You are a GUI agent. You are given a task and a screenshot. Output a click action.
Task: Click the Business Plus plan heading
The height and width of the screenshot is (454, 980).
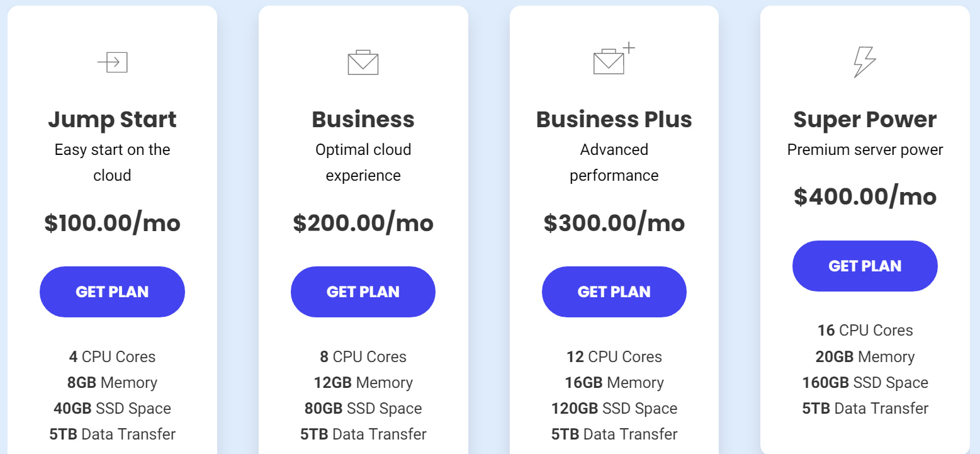[614, 120]
